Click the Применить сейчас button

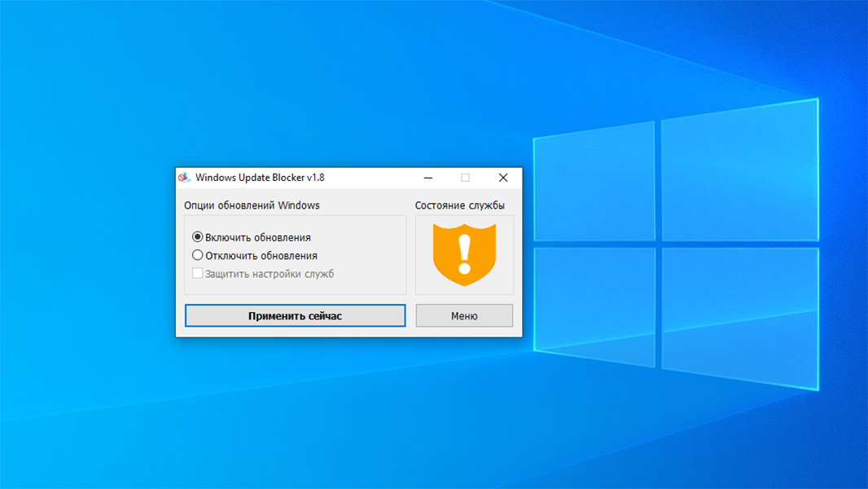295,315
